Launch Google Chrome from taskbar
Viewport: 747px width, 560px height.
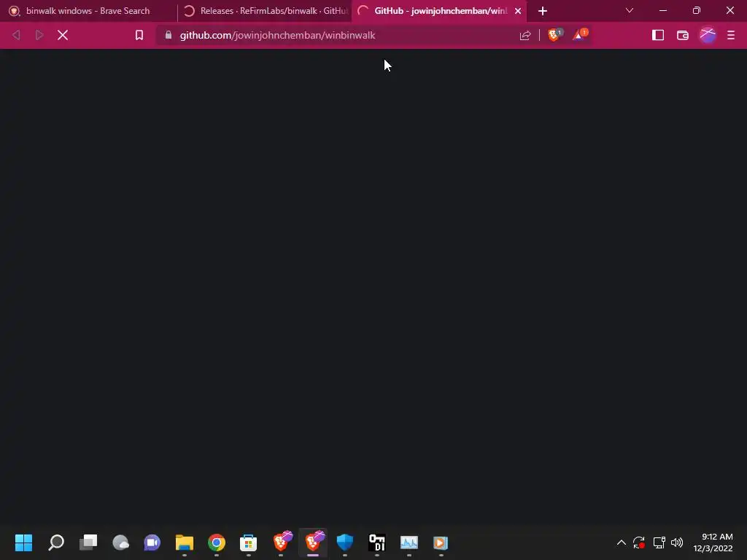[217, 542]
